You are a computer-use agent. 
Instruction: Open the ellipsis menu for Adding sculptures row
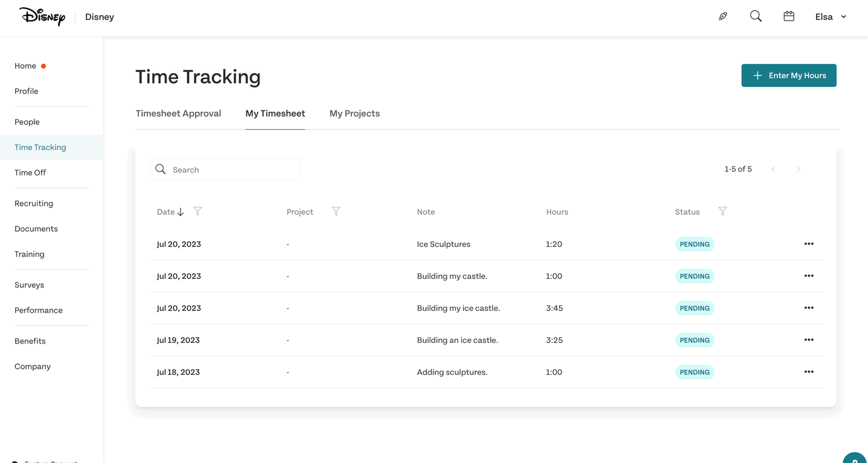click(808, 371)
